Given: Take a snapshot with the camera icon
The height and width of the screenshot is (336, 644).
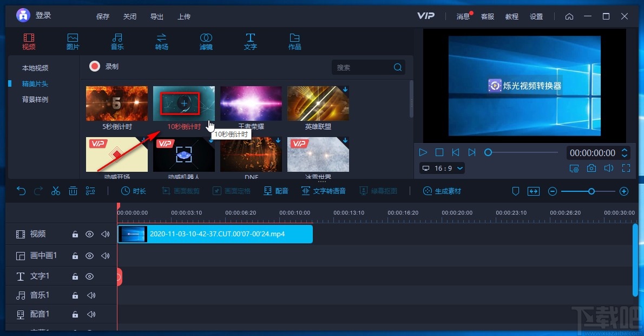Looking at the screenshot, I should [592, 169].
